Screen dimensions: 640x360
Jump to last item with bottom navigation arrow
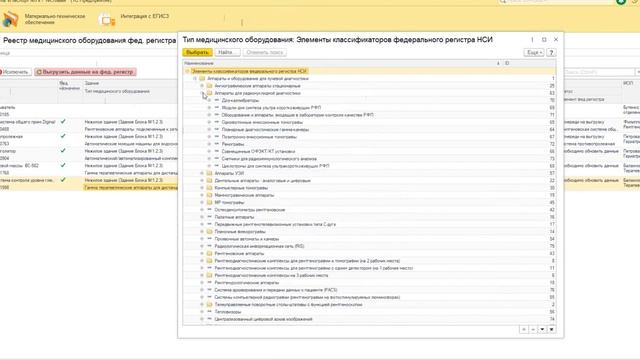[551, 329]
